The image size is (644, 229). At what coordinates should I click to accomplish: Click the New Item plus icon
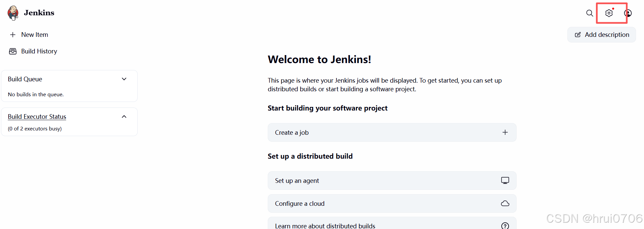pos(13,35)
